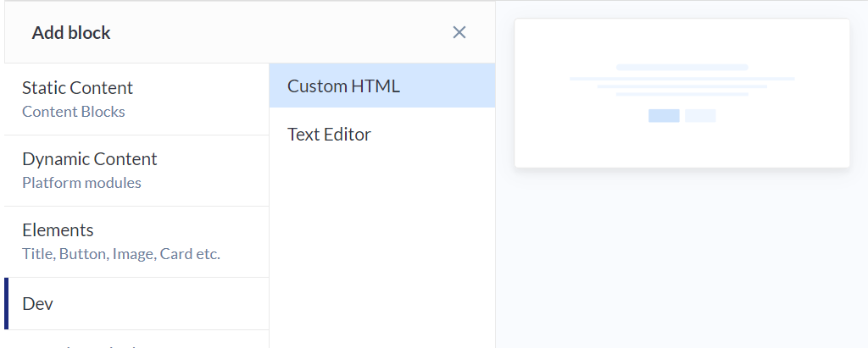Click the darker blue button placeholder in preview
Screen dimensions: 868x348
click(664, 116)
